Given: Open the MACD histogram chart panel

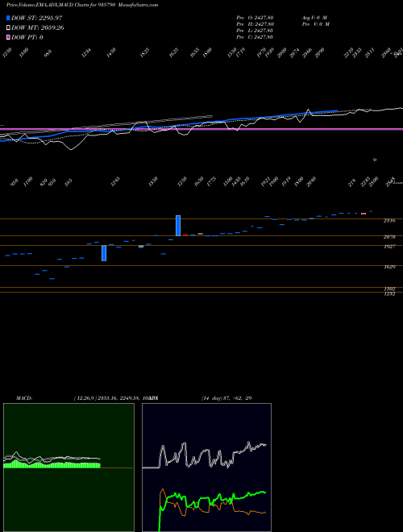Looking at the screenshot, I should tap(69, 468).
